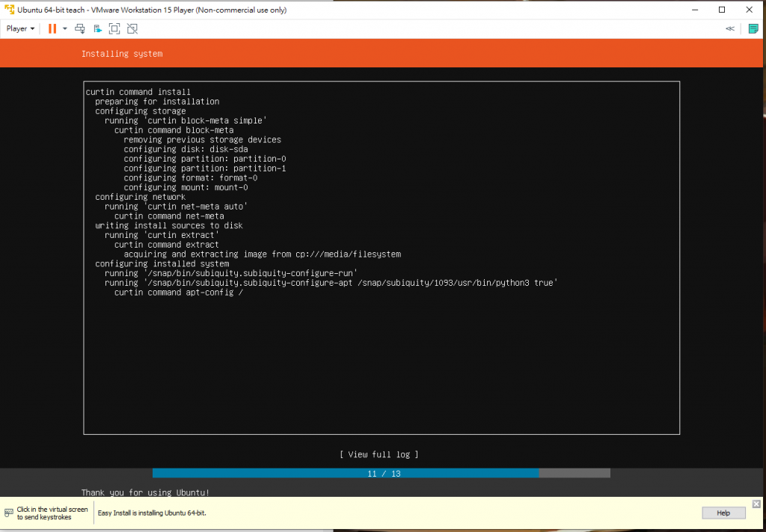The height and width of the screenshot is (532, 766).
Task: Click 'preparing for installation' log line
Action: [x=157, y=102]
